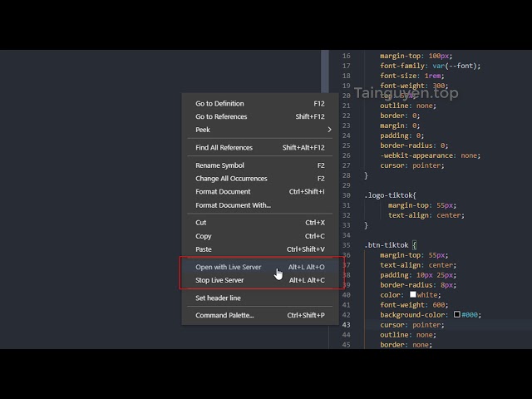Open Format Document With... option
This screenshot has width=532, height=399.
pyautogui.click(x=260, y=205)
